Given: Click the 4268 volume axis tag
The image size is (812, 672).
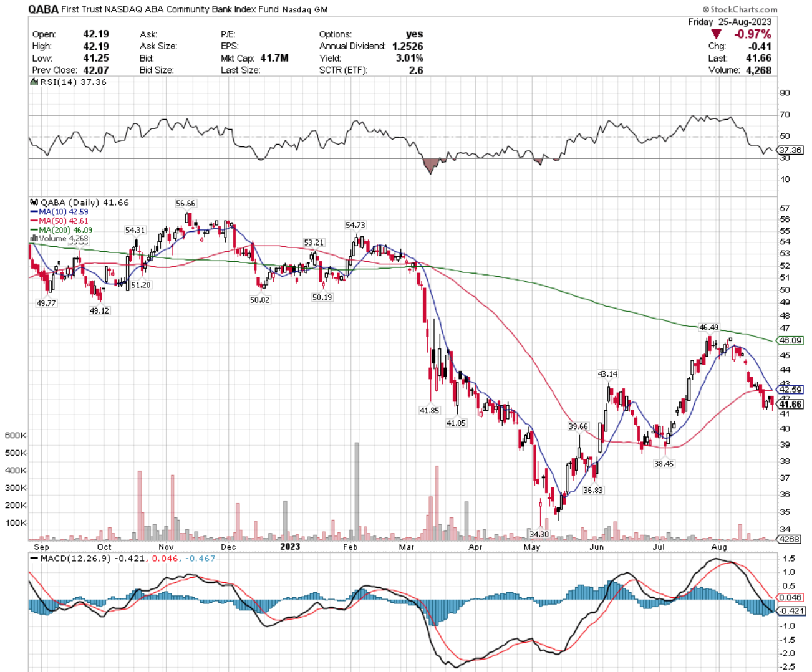Looking at the screenshot, I should 790,539.
